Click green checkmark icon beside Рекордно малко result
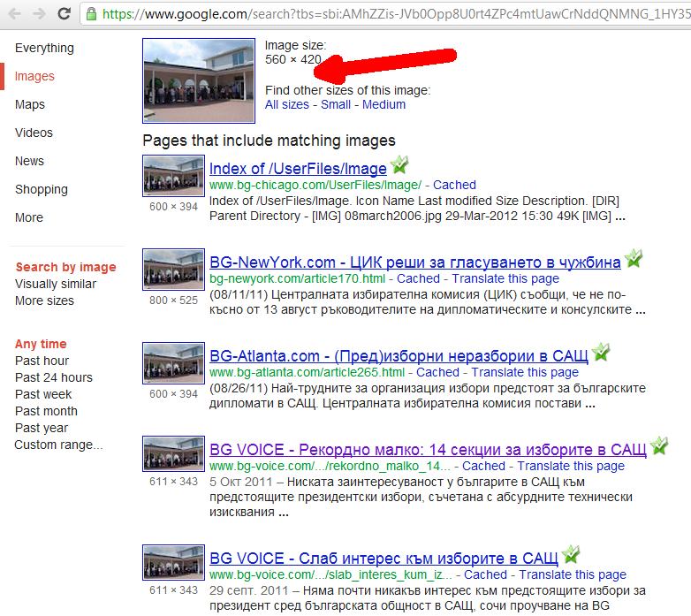691x616 pixels. pos(659,446)
